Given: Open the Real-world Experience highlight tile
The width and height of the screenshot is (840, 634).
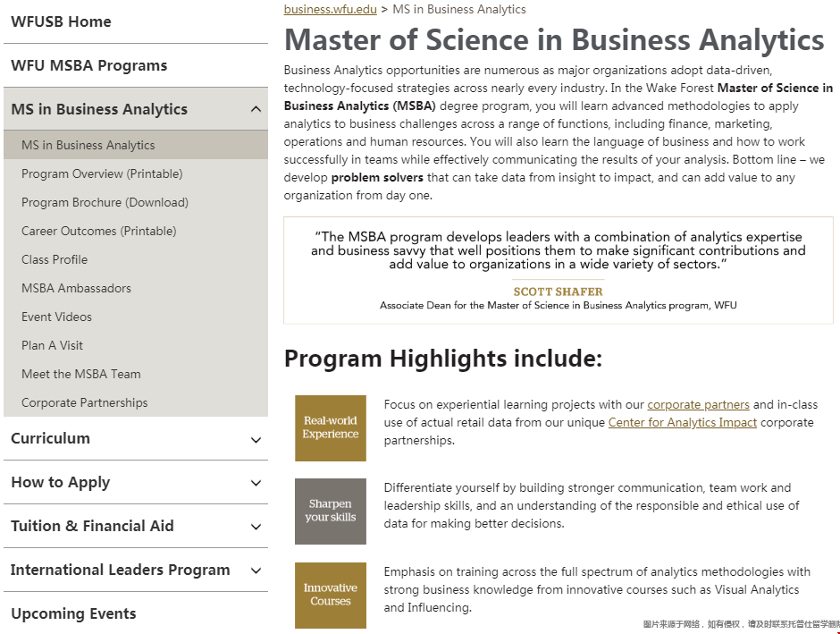Looking at the screenshot, I should click(x=331, y=427).
